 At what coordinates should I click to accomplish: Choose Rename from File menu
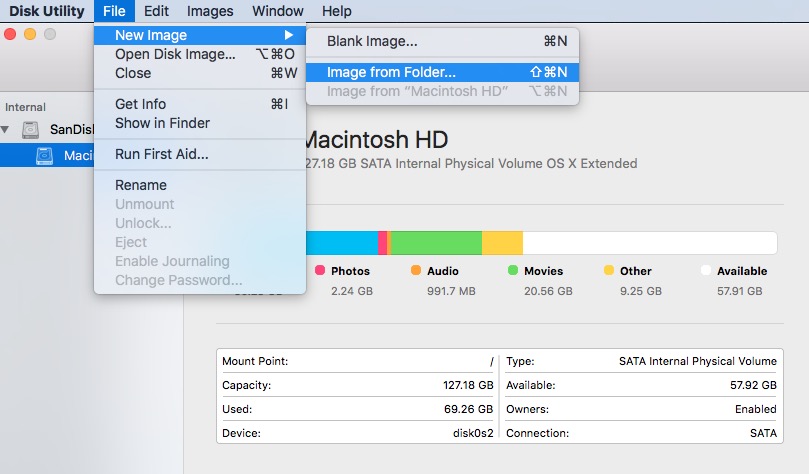click(140, 185)
